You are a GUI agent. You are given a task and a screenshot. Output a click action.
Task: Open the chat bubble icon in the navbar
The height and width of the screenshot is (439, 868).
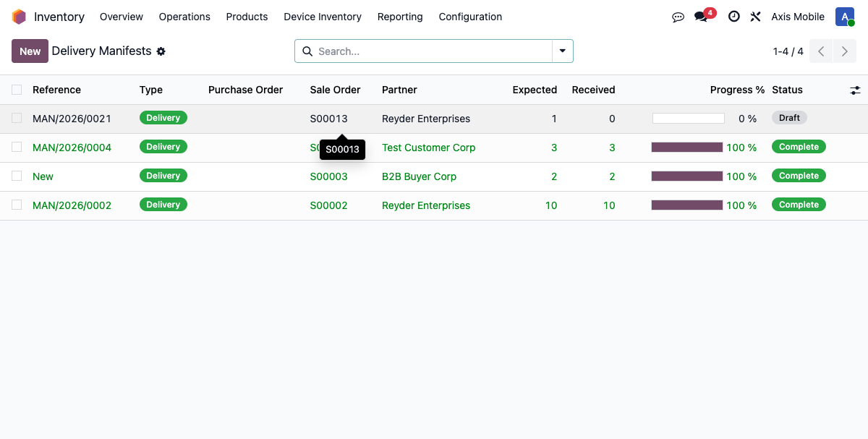click(x=678, y=17)
